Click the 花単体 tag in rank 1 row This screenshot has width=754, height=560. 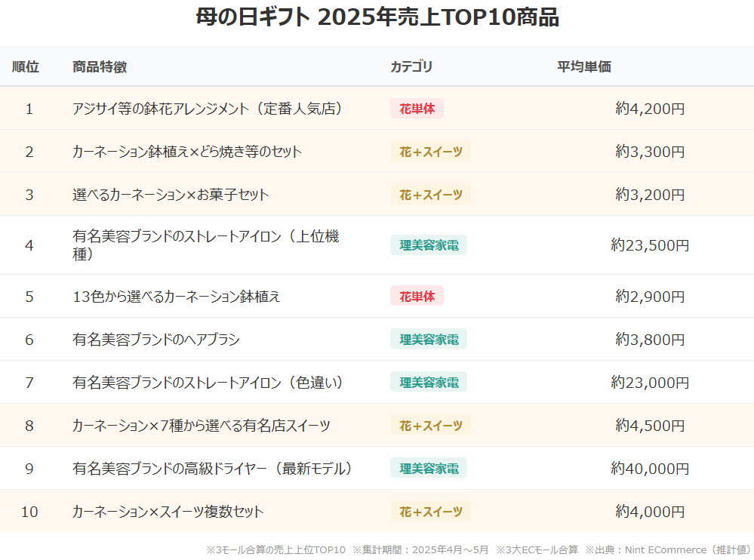coord(417,109)
